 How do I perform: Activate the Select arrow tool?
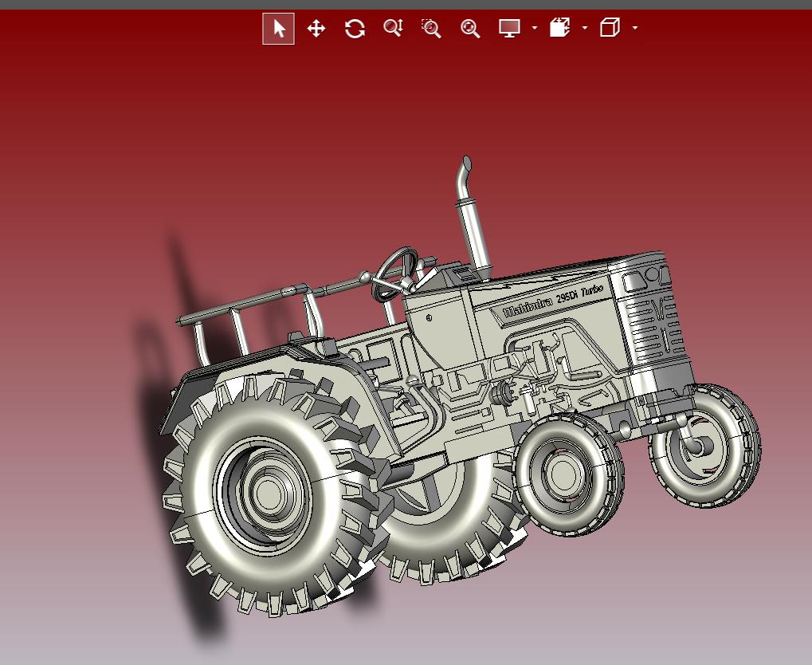tap(279, 29)
